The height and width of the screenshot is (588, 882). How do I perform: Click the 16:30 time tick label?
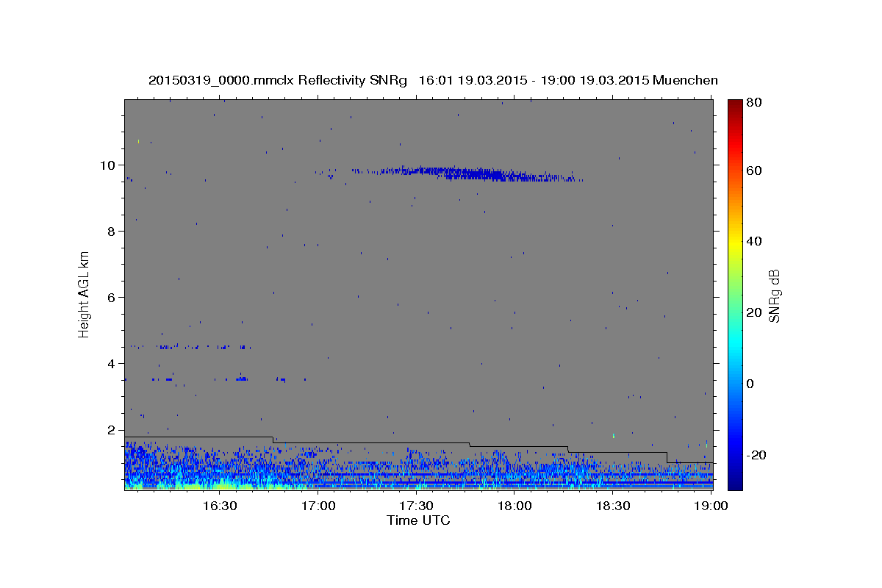pyautogui.click(x=220, y=506)
